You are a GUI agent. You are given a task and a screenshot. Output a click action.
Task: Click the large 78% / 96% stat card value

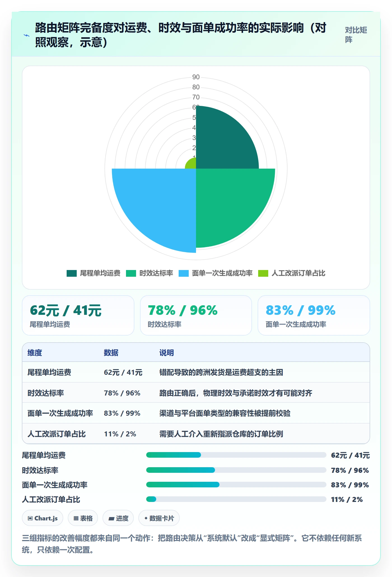point(183,310)
